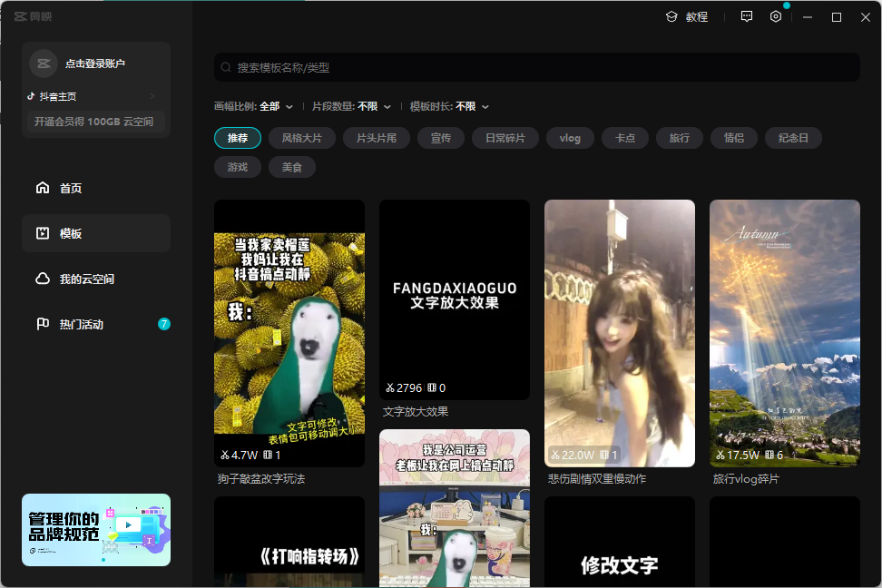Open the settings hexagon icon
Screen dimensions: 882x588
pos(776,17)
